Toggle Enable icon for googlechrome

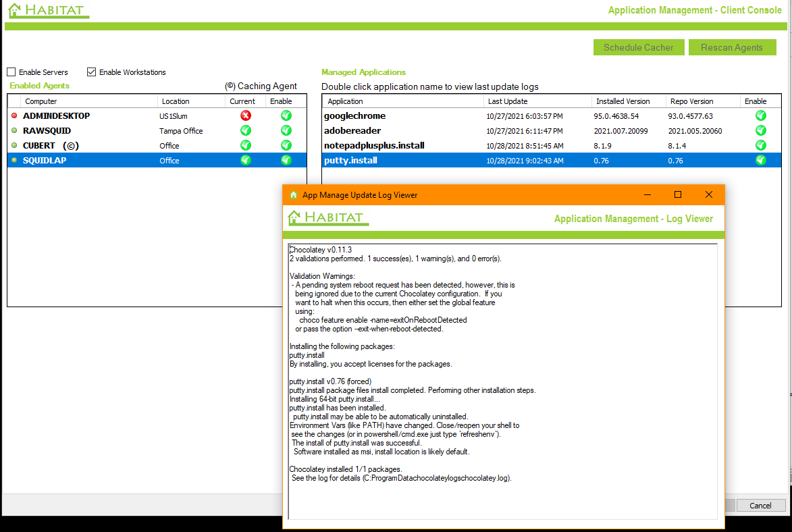pyautogui.click(x=761, y=116)
